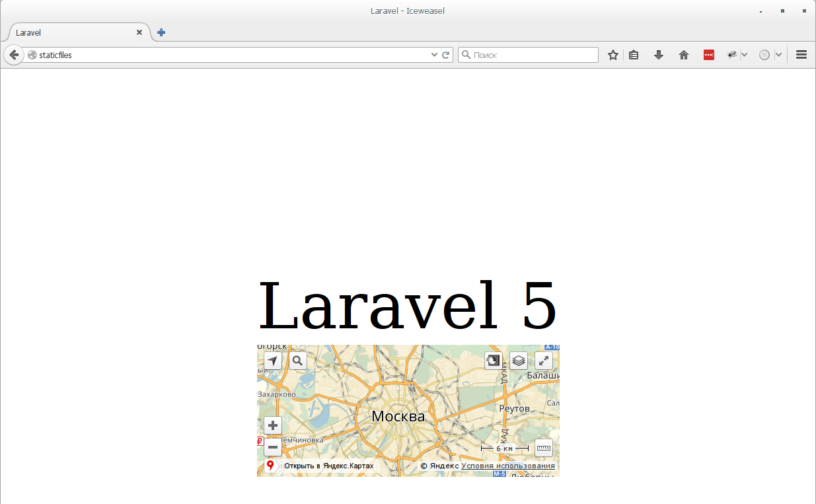
Task: Bookmark this page with the star icon
Action: click(x=613, y=55)
